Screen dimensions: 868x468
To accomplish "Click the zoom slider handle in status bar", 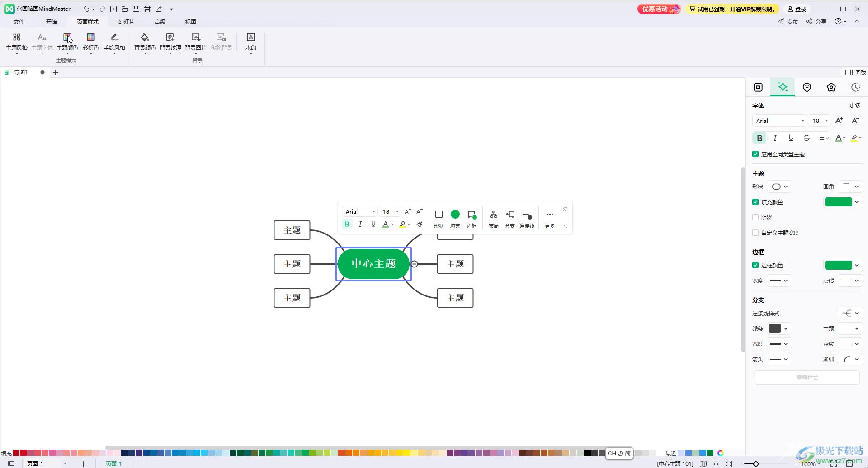I will tap(755, 463).
